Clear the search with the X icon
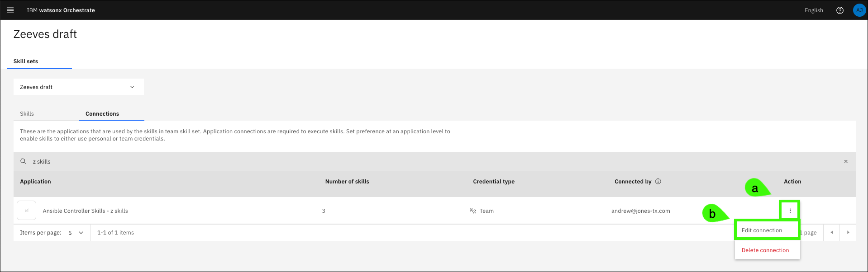868x272 pixels. pyautogui.click(x=846, y=161)
